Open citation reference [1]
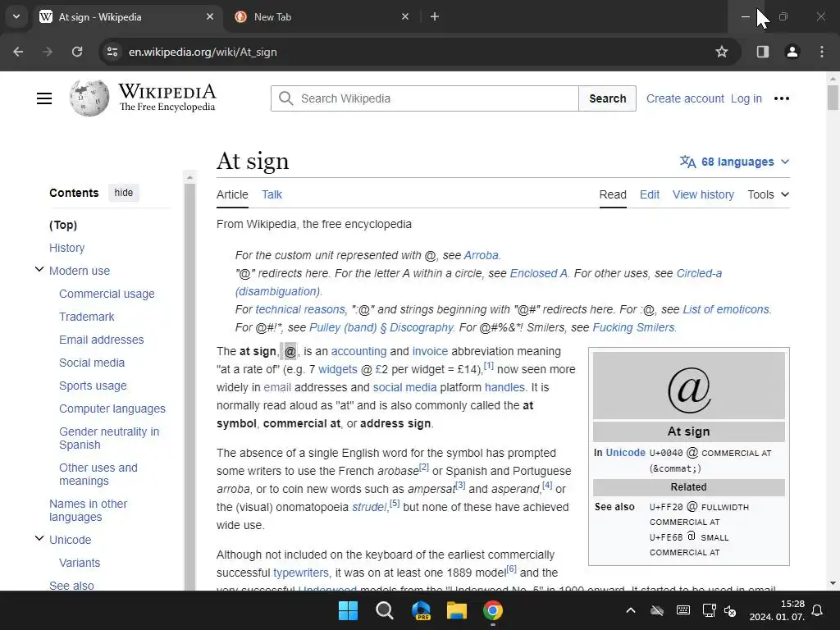Viewport: 840px width, 630px height. [x=489, y=365]
